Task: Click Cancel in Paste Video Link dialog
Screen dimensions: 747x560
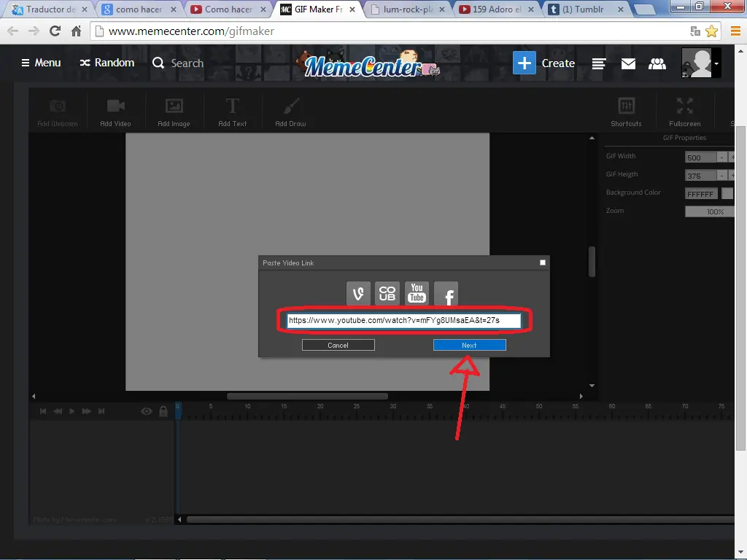Action: 338,345
